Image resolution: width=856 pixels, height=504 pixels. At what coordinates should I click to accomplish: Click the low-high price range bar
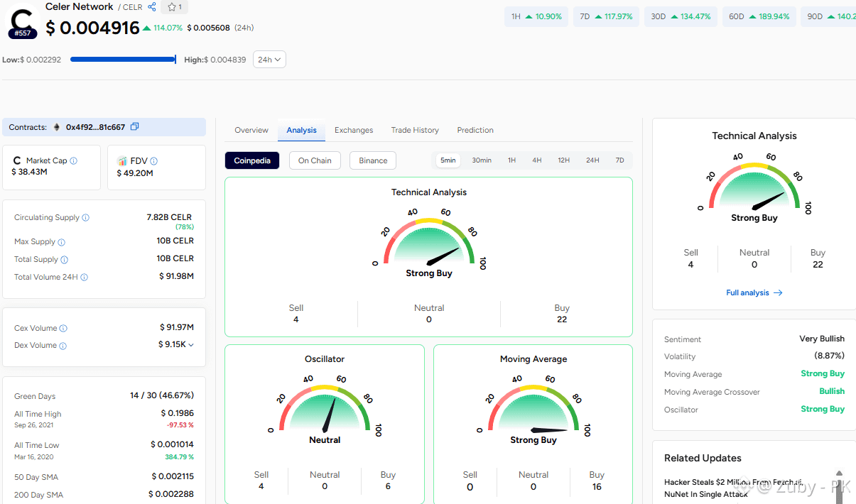point(123,60)
